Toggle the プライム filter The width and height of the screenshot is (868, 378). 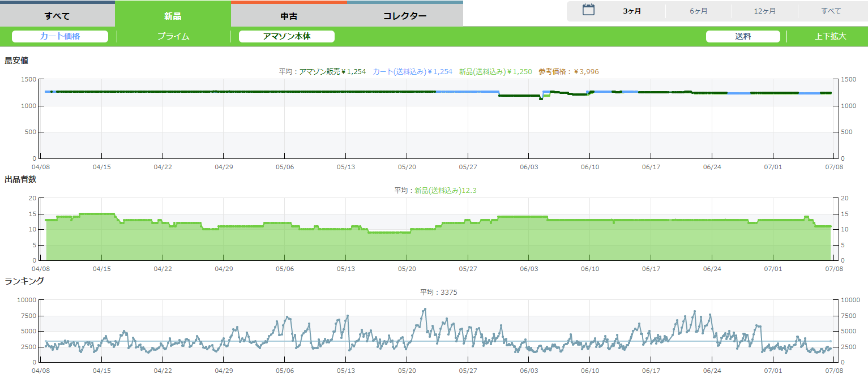tap(173, 36)
